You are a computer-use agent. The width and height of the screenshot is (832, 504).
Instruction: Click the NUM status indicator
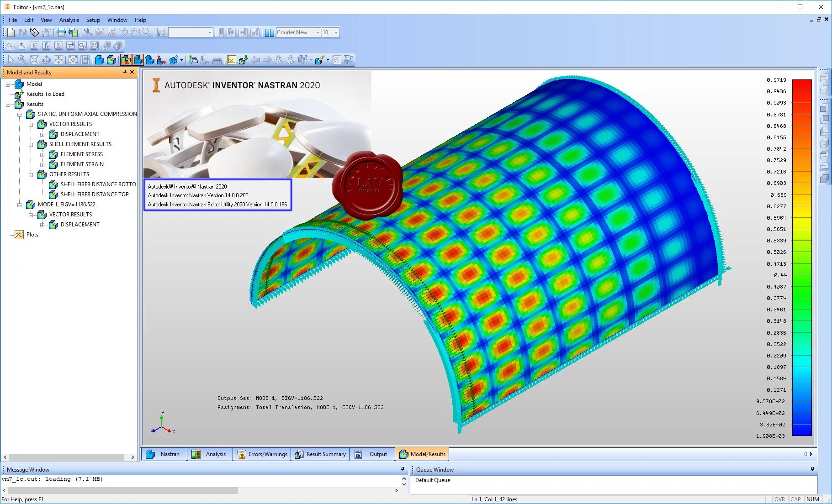(x=813, y=499)
